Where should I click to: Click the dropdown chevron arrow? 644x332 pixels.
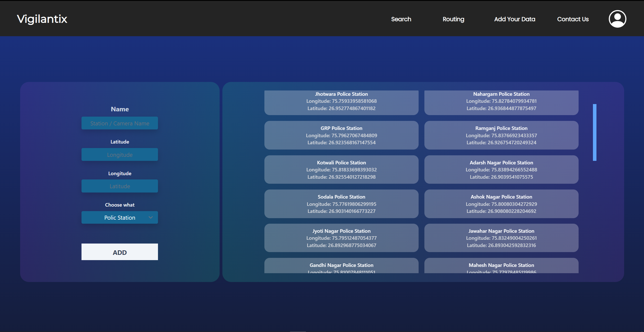[x=151, y=217]
